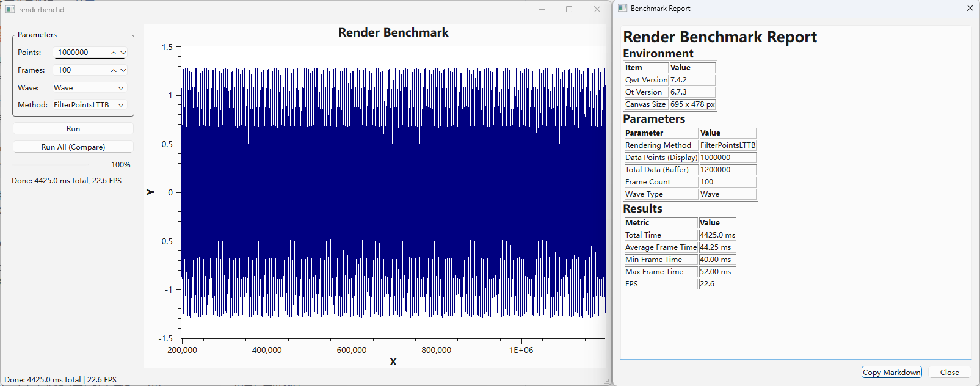The image size is (980, 386).
Task: Click the Wave Type value in report
Action: pos(728,194)
